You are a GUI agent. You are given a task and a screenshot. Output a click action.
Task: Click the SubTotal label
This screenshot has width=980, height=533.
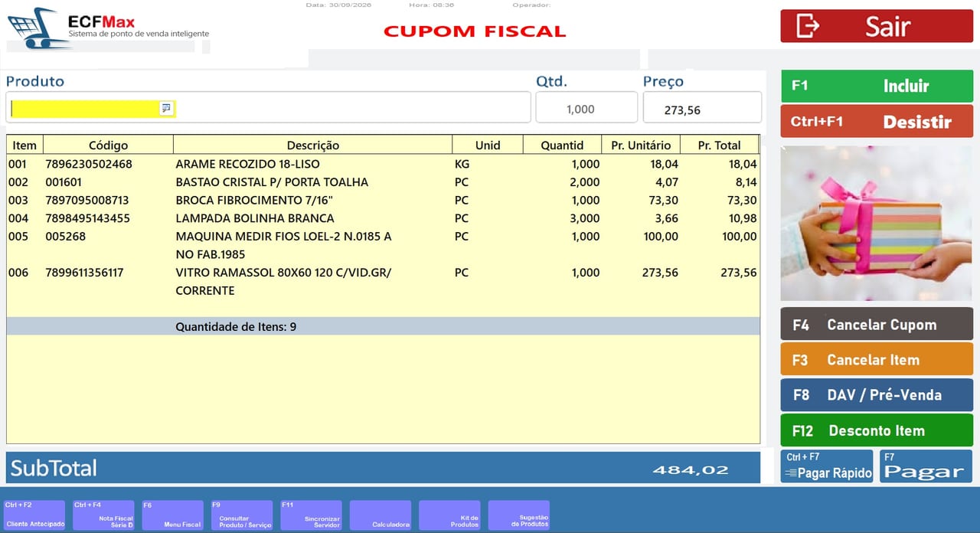[54, 468]
